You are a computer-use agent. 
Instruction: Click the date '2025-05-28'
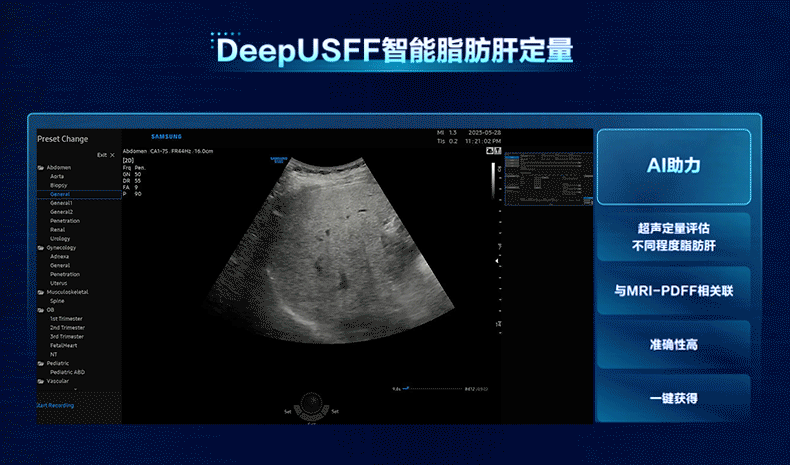click(x=485, y=132)
